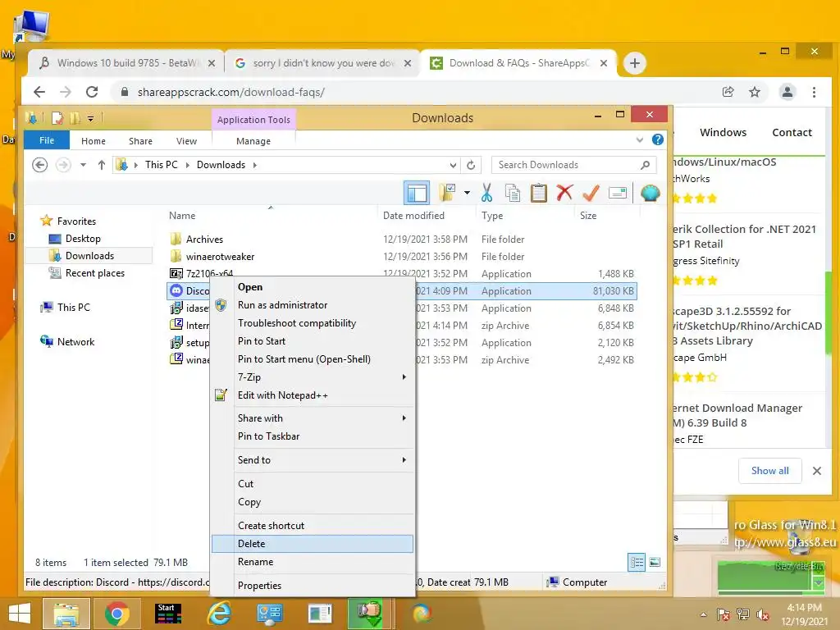This screenshot has height=630, width=840.
Task: Open the Explorer File tab
Action: 47,140
